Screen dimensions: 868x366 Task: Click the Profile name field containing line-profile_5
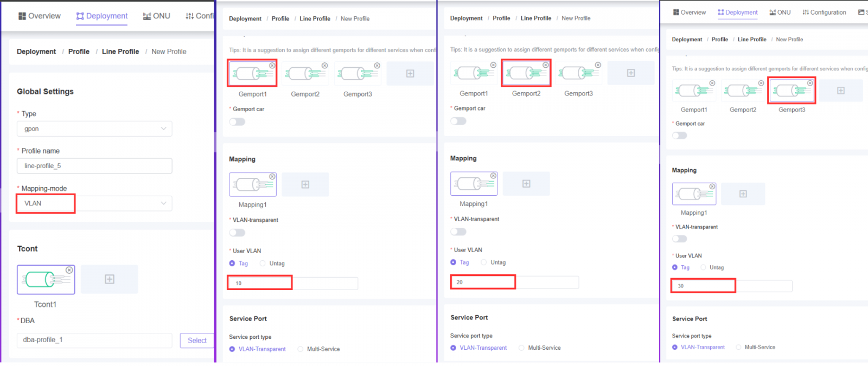coord(94,166)
